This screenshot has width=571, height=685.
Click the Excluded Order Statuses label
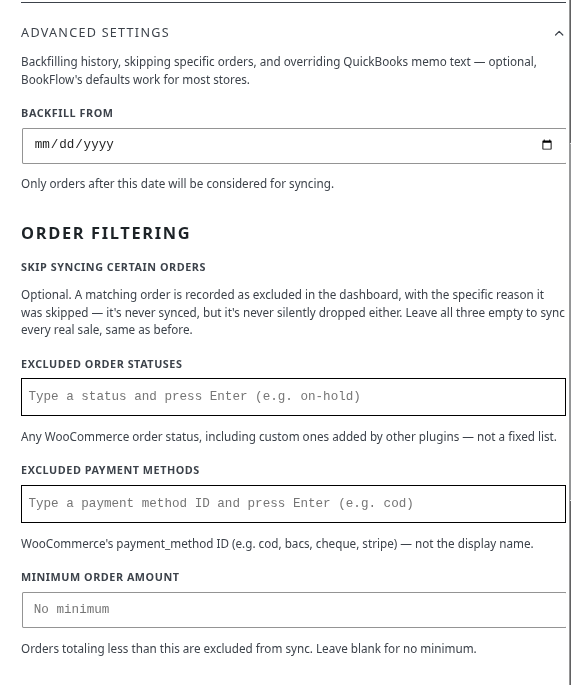(x=101, y=364)
